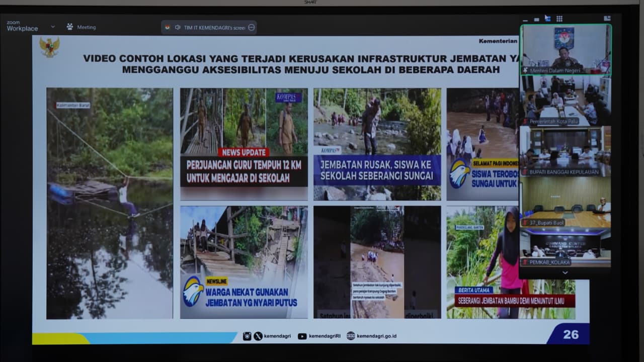Collapse the video panel to a thin strip
644x362 pixels.
tap(536, 19)
